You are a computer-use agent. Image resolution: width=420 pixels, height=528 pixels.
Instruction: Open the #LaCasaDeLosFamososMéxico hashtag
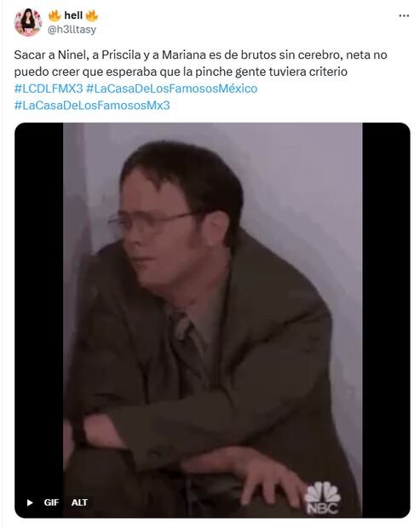click(172, 89)
